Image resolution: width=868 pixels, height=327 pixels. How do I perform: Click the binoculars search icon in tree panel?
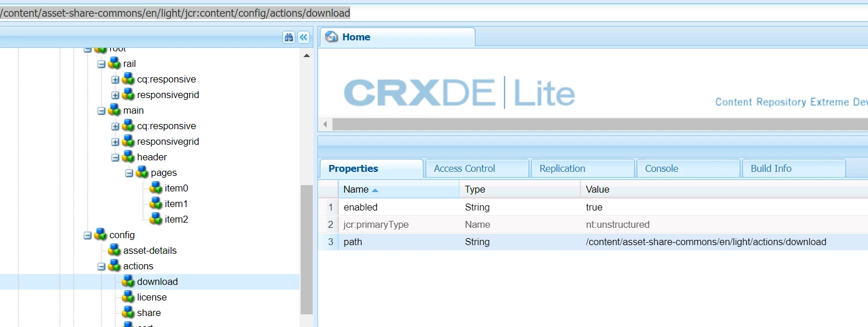pos(289,37)
